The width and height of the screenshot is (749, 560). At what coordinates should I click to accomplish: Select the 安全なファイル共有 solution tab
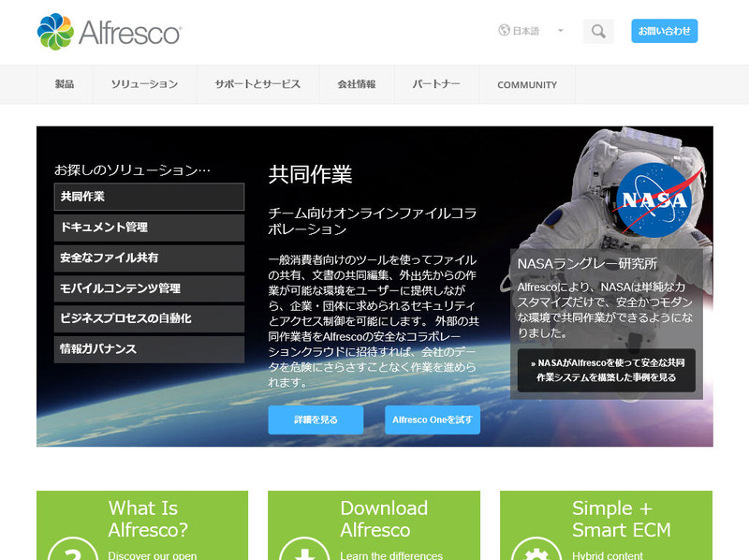pos(149,258)
